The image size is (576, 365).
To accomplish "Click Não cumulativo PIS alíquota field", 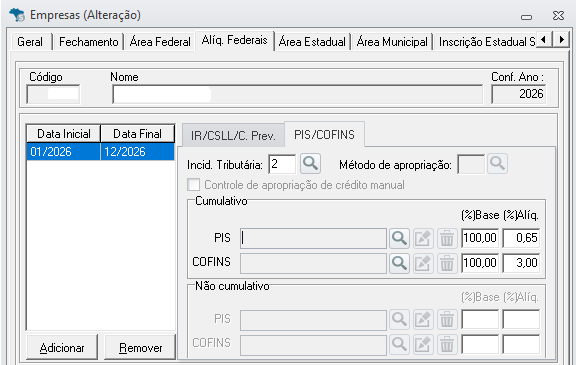I will click(521, 319).
